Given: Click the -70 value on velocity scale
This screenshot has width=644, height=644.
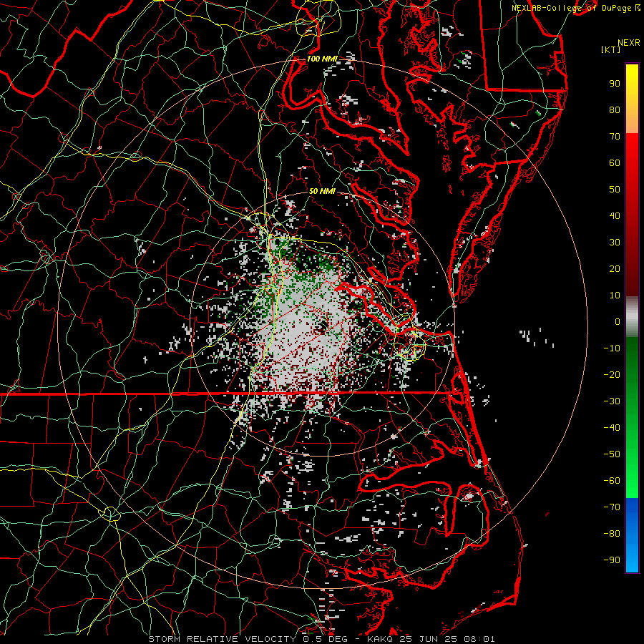Looking at the screenshot, I should point(612,507).
